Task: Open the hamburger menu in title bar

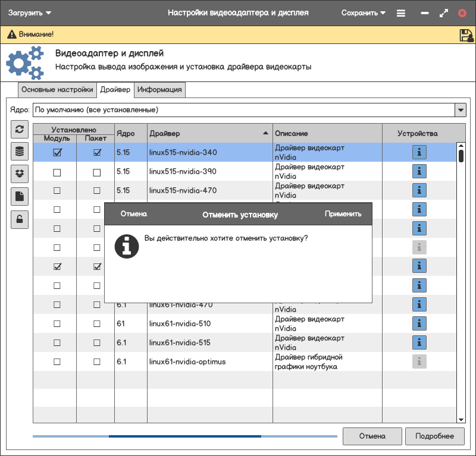Action: pyautogui.click(x=401, y=12)
